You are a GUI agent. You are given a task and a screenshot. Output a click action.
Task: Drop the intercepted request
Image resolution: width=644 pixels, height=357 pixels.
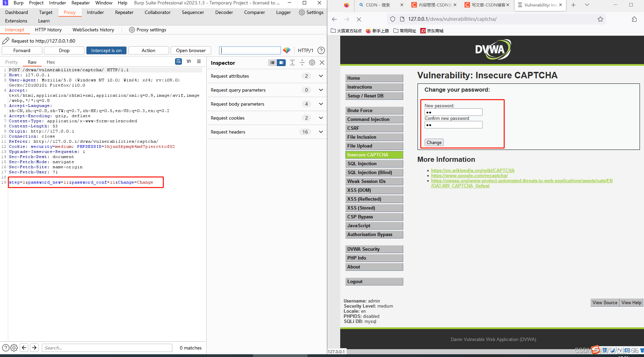click(x=64, y=50)
